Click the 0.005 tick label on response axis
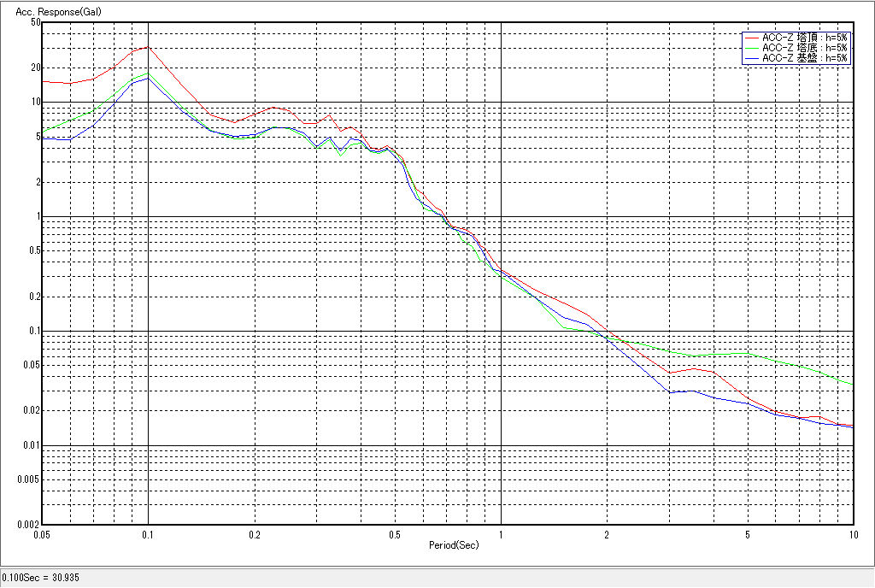Image resolution: width=875 pixels, height=588 pixels. click(x=29, y=479)
